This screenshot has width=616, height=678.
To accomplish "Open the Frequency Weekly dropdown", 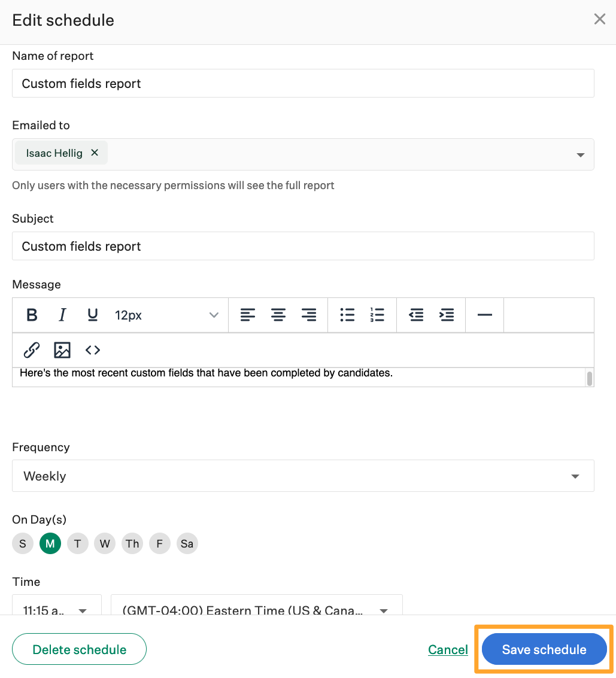I will tap(303, 476).
